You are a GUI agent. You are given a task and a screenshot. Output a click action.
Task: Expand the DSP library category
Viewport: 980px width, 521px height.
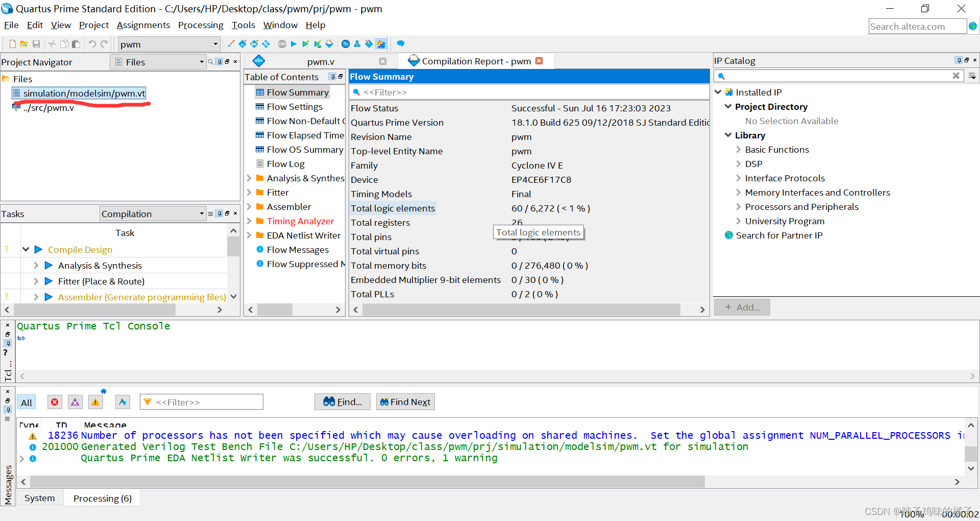click(x=738, y=163)
